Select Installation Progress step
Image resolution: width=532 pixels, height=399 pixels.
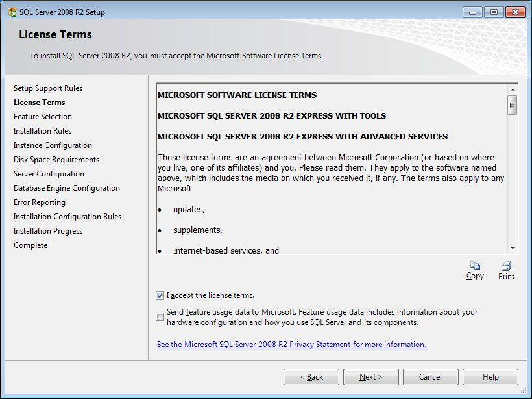coord(48,231)
